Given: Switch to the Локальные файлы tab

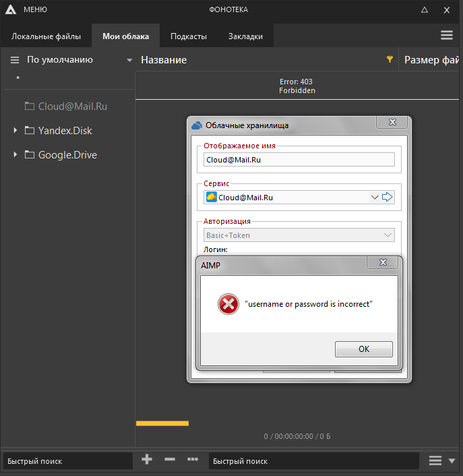Looking at the screenshot, I should coord(46,36).
